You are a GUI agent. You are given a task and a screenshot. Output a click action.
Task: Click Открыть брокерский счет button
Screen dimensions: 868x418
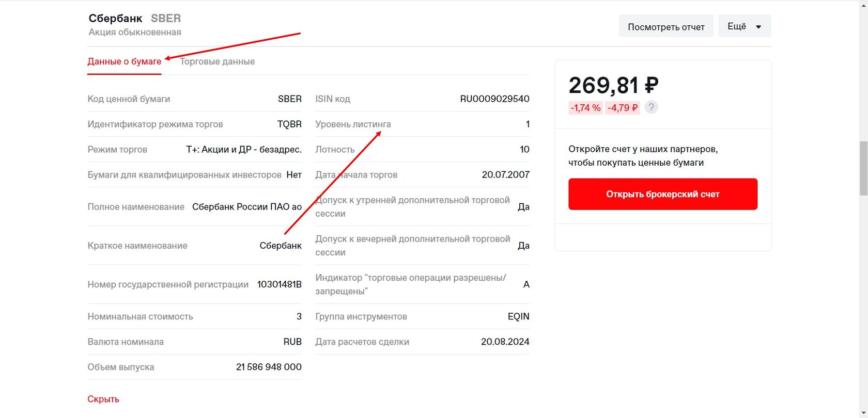(663, 194)
